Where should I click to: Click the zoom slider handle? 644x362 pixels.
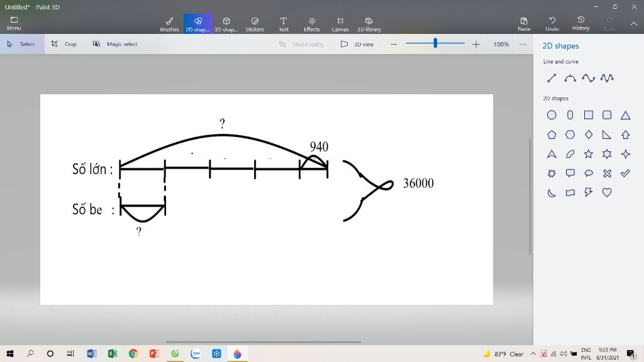[435, 43]
